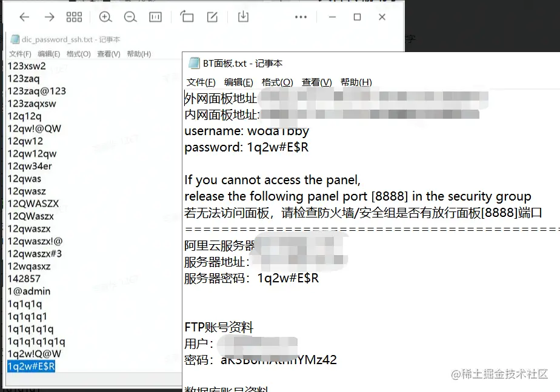Go forward with the right arrow icon
The height and width of the screenshot is (392, 560).
(x=49, y=17)
